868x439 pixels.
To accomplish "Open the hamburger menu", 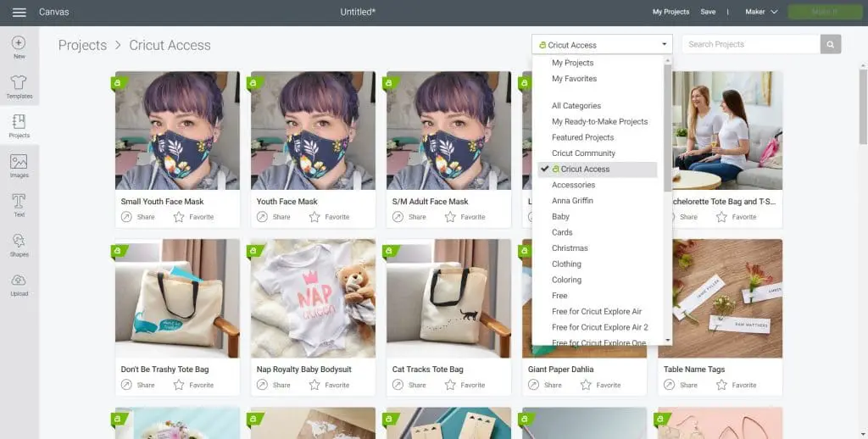I will point(19,12).
